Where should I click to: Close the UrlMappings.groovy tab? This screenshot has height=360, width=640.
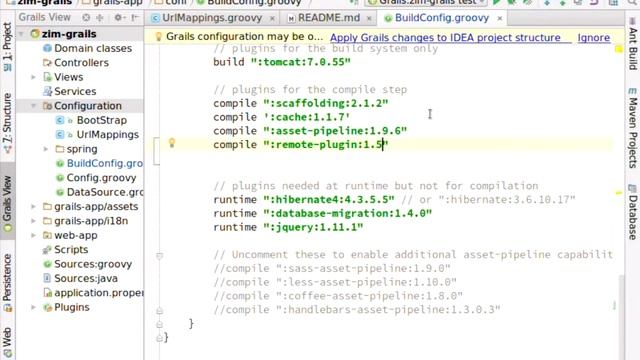(272, 18)
